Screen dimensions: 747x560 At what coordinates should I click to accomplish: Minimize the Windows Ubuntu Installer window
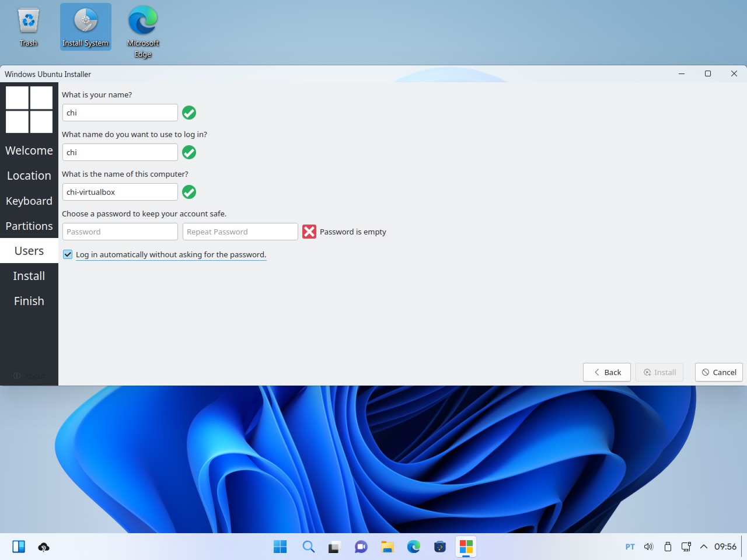click(682, 74)
